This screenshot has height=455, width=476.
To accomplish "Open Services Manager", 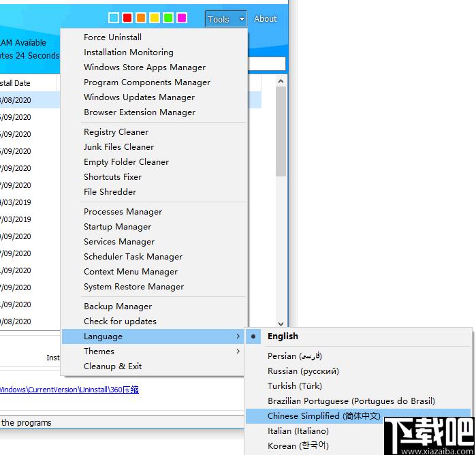I will pyautogui.click(x=154, y=242).
